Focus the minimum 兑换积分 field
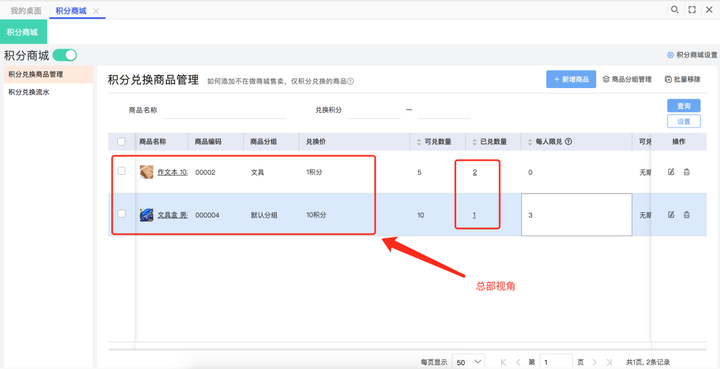The height and width of the screenshot is (369, 720). point(374,110)
